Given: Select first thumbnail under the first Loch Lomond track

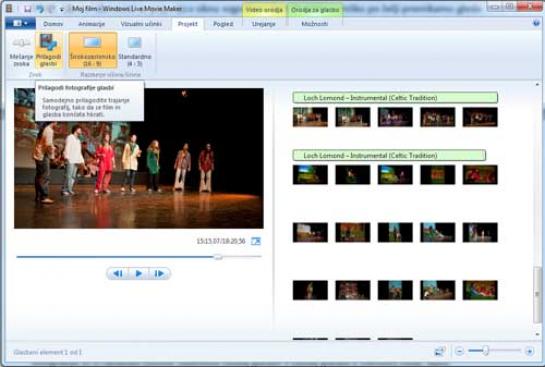Looking at the screenshot, I should click(x=310, y=117).
